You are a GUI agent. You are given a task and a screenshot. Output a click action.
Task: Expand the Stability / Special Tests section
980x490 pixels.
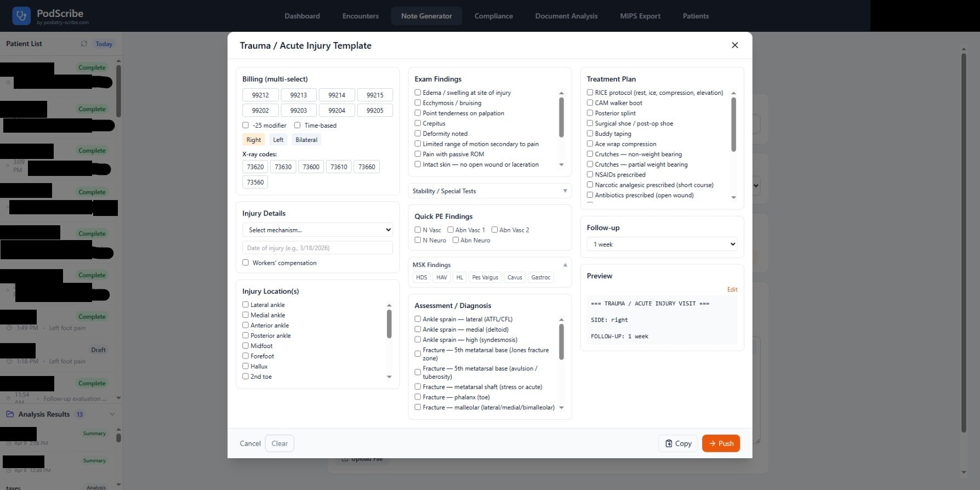click(489, 191)
